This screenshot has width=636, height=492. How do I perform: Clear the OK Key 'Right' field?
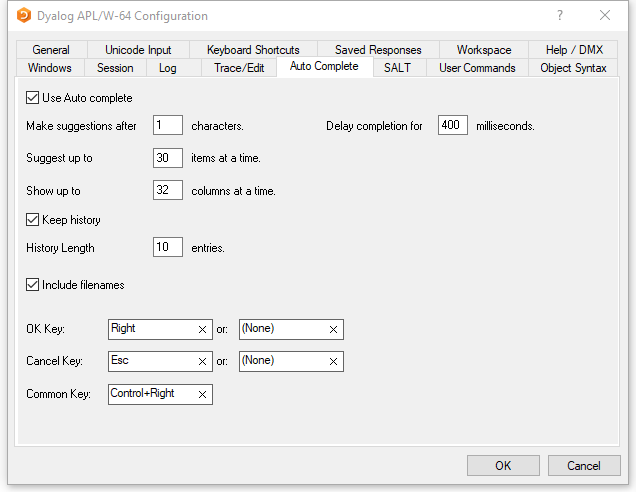pos(202,329)
